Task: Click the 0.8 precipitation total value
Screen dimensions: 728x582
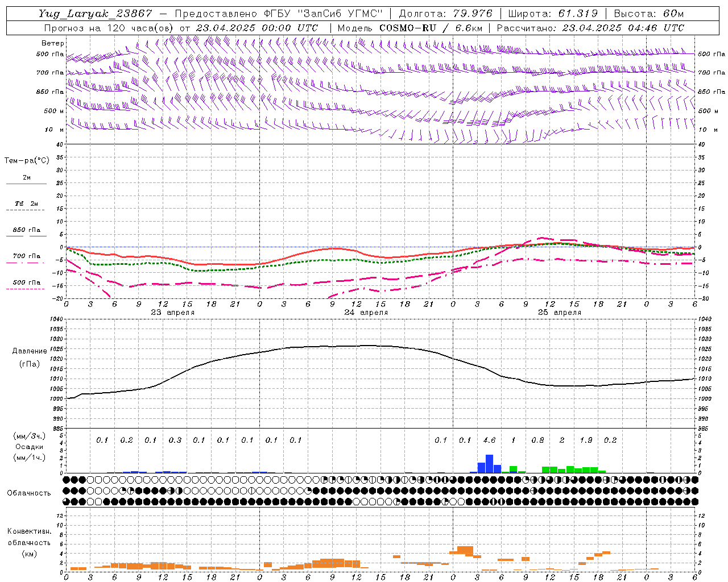Action: coord(537,440)
